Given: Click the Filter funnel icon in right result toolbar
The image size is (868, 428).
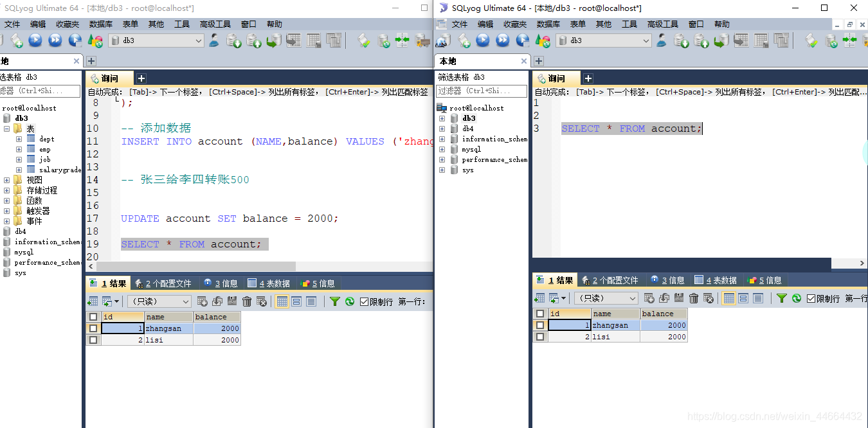Looking at the screenshot, I should [x=781, y=298].
